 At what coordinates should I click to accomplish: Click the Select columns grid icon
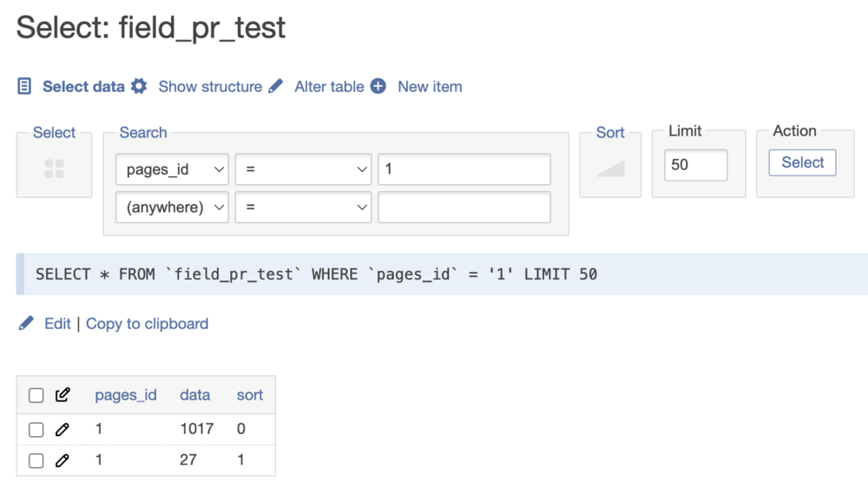point(54,169)
